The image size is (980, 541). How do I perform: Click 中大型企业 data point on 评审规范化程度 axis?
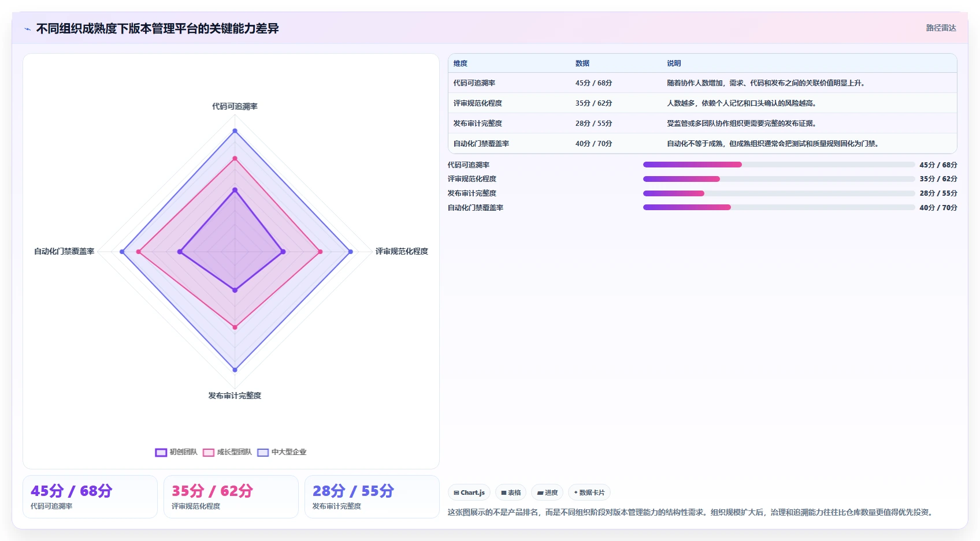click(x=350, y=252)
